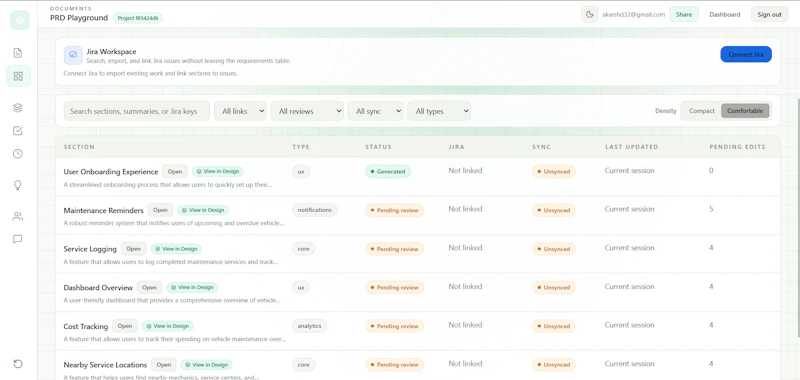Click Unsynced badge for User Onboarding Experience
Screen dimensions: 800x380
pos(554,171)
